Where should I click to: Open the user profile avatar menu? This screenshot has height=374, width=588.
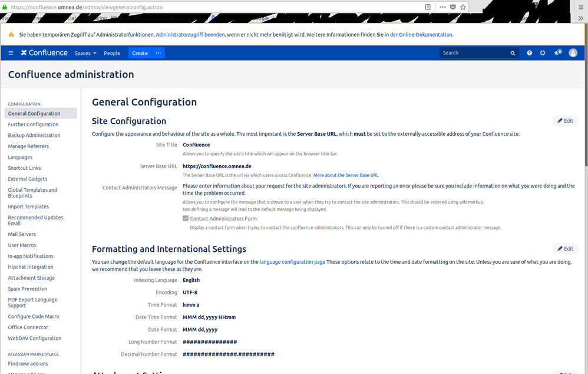[573, 53]
